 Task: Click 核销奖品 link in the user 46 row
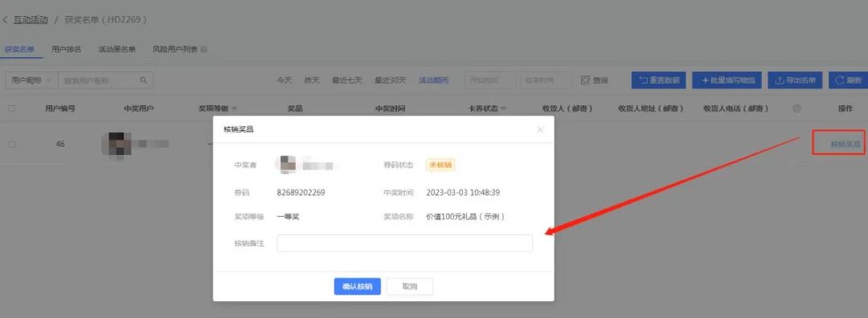tap(845, 144)
